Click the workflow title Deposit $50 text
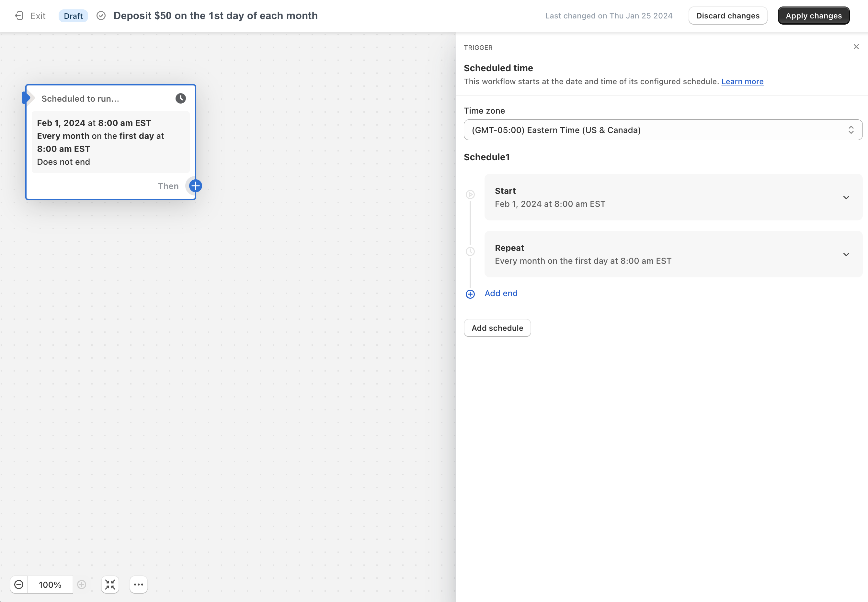Viewport: 868px width, 602px height. (215, 16)
